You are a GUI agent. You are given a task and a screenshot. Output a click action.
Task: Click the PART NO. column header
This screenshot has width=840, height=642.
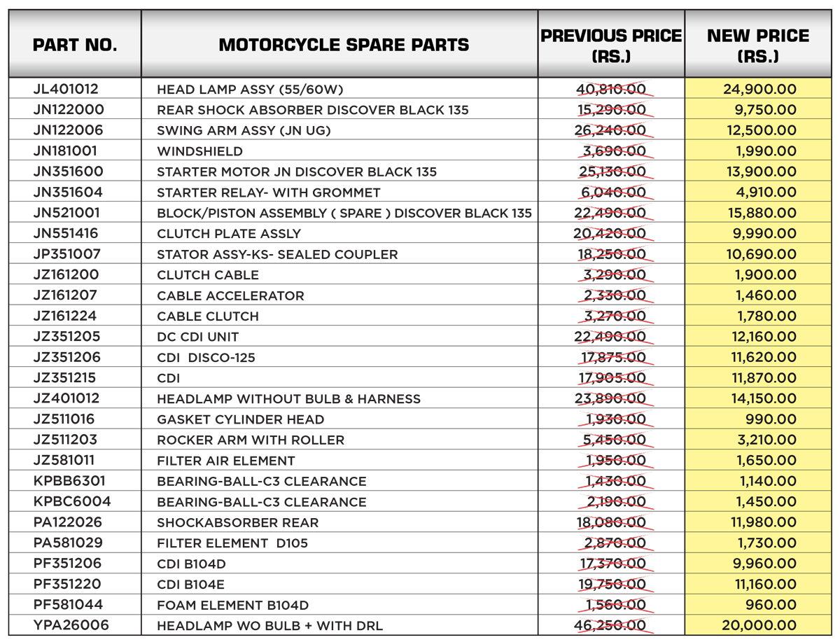click(75, 46)
